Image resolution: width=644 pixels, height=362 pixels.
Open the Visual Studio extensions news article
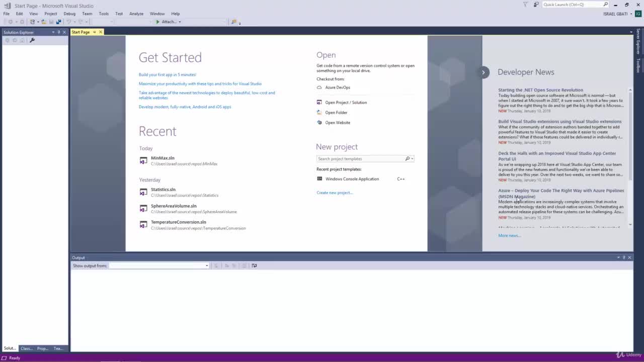(x=560, y=122)
